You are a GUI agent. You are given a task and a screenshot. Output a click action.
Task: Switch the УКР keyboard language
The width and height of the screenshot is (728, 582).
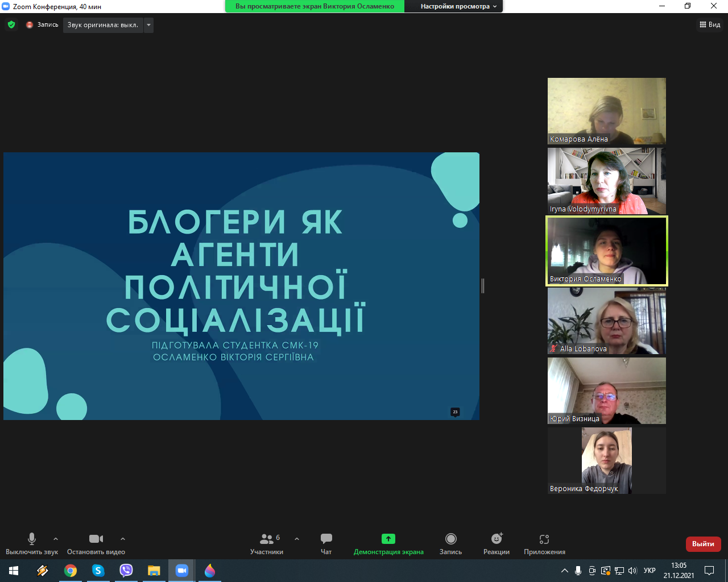[x=650, y=571]
